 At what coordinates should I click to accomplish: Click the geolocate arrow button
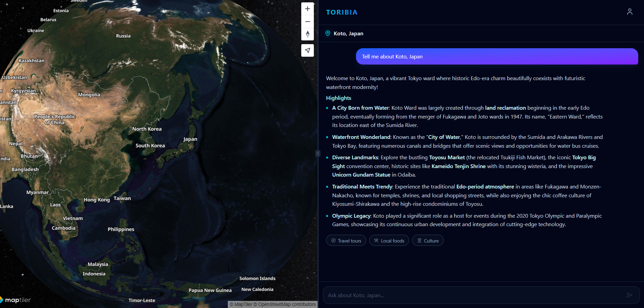pyautogui.click(x=307, y=50)
